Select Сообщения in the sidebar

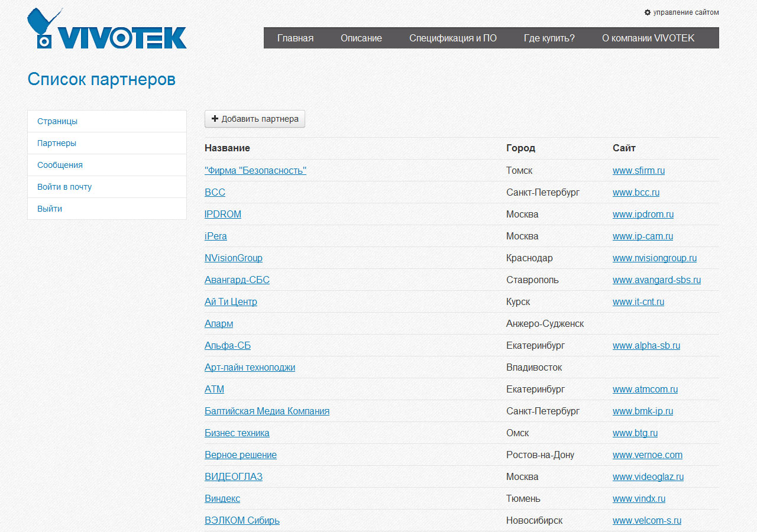coord(107,165)
